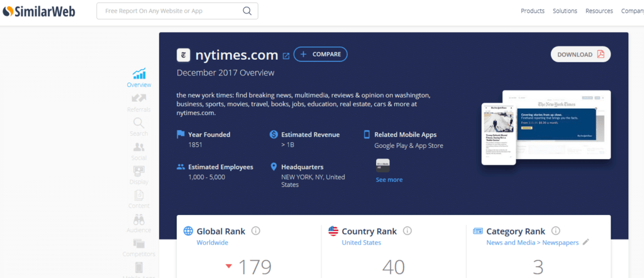The width and height of the screenshot is (644, 278).
Task: Open the Social sidebar section
Action: point(139,151)
